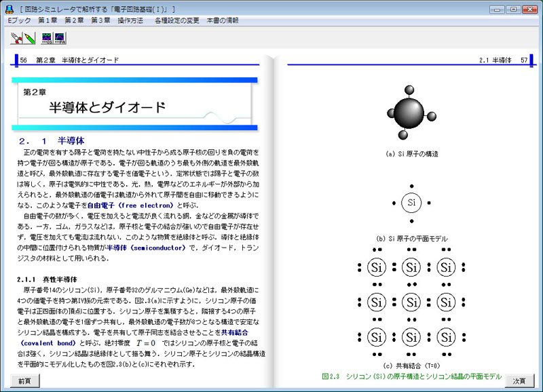
Task: Open the 第1章 menu
Action: [48, 20]
